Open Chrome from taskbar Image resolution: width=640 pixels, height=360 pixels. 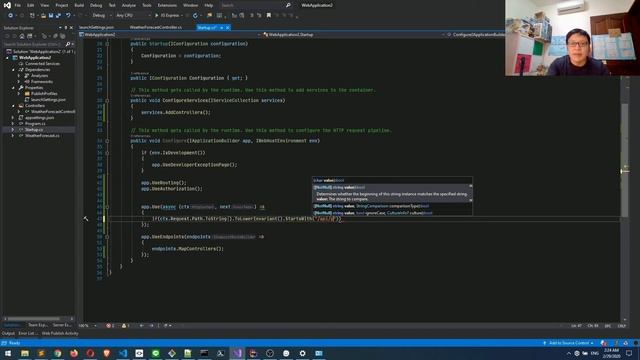click(x=58, y=353)
